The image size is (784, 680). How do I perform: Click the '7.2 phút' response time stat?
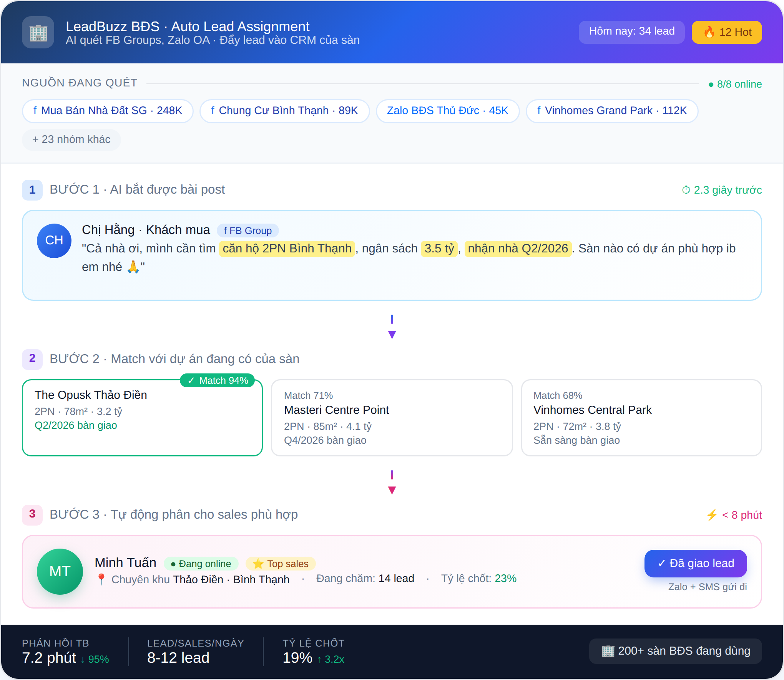[49, 658]
